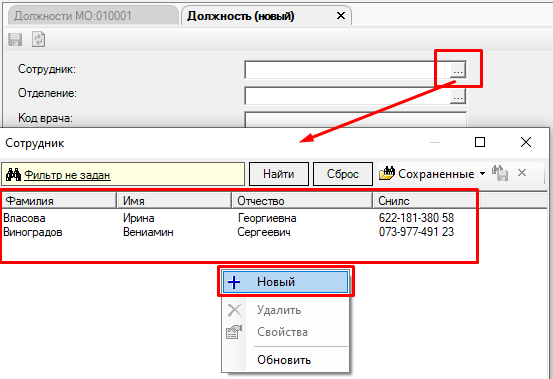The width and height of the screenshot is (553, 379).
Task: Click the Сохраненные folder icon
Action: click(x=387, y=173)
